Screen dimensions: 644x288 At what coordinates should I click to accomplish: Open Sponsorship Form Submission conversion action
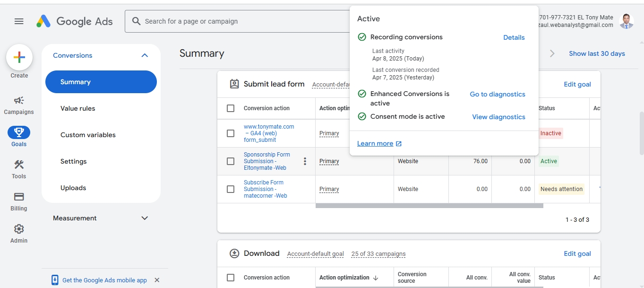tap(267, 161)
